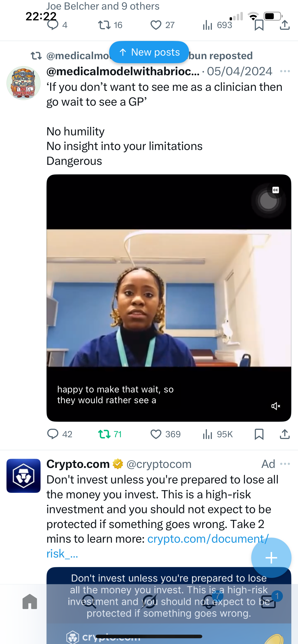Viewport: 298px width, 644px height.
Task: Like the top post with 27 likes
Action: [162, 25]
